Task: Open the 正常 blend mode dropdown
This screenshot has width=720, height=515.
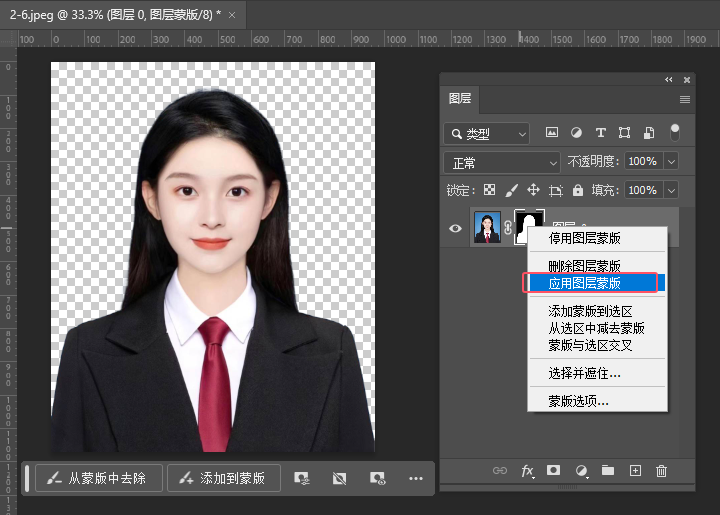Action: pos(503,162)
